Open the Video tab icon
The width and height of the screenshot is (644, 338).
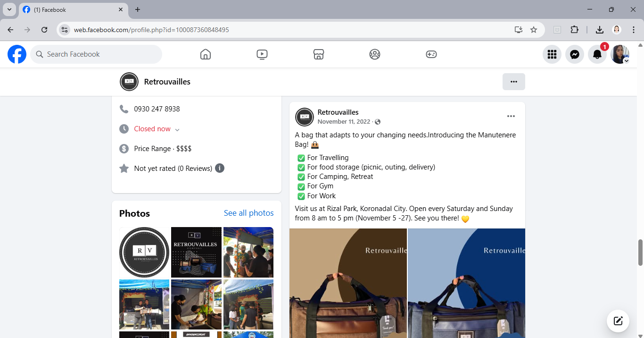coord(262,54)
